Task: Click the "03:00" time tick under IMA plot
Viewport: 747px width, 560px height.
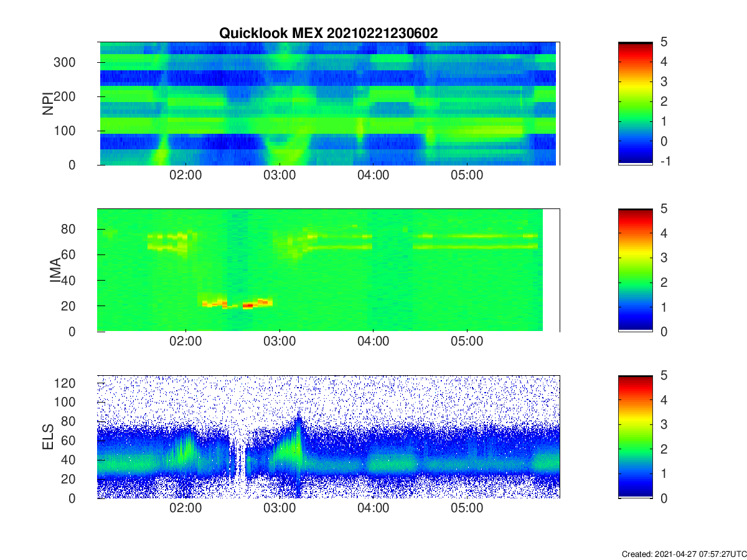Action: pyautogui.click(x=280, y=342)
